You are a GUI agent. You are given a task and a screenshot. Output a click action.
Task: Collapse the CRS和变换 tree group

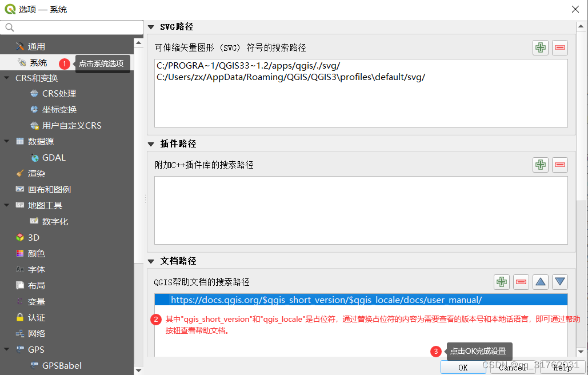click(6, 78)
